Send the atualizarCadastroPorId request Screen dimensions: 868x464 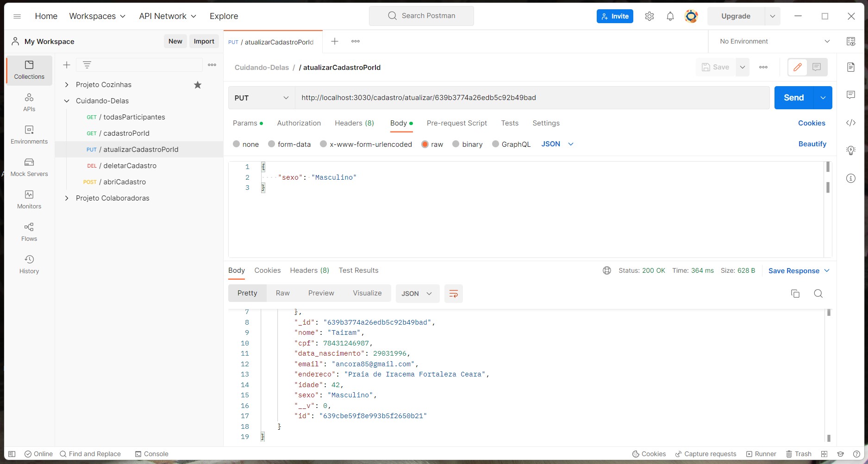pyautogui.click(x=793, y=98)
